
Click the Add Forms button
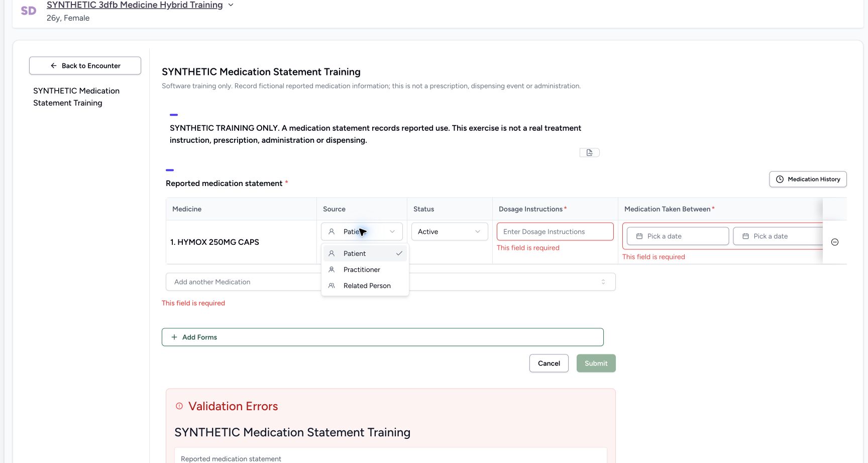point(382,337)
